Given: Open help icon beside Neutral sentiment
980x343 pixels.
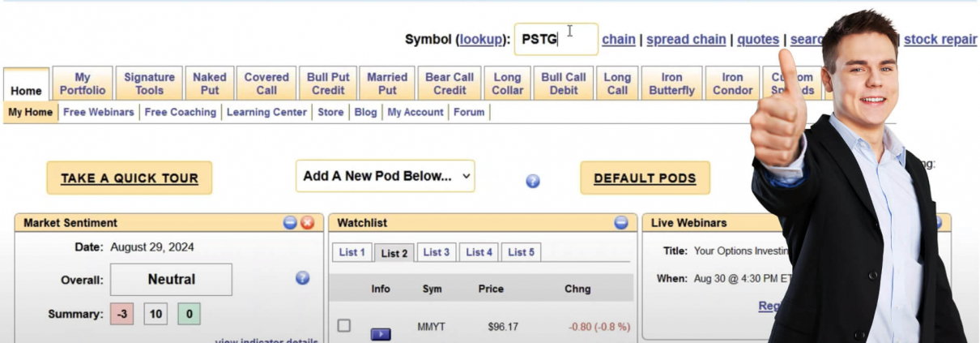Looking at the screenshot, I should [x=302, y=278].
